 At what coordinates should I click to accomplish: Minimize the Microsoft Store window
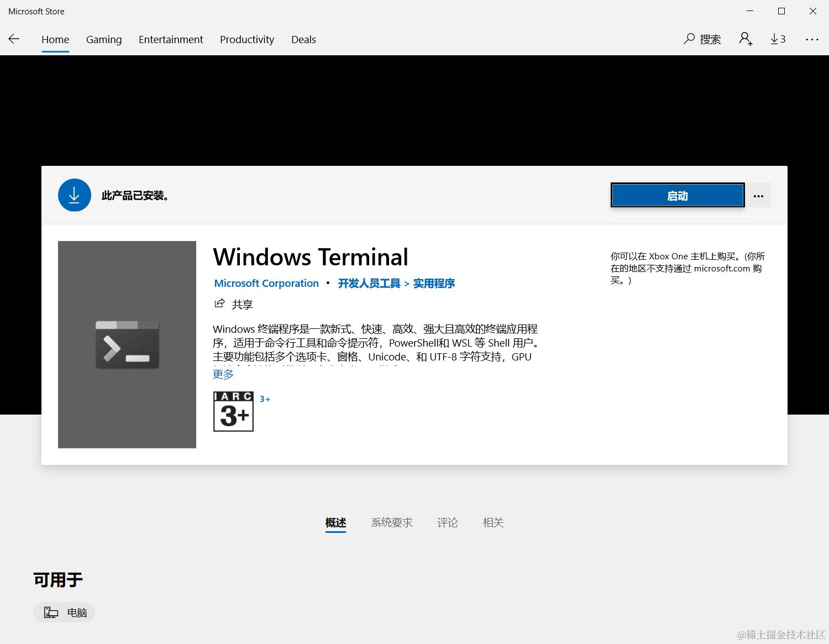[x=750, y=11]
